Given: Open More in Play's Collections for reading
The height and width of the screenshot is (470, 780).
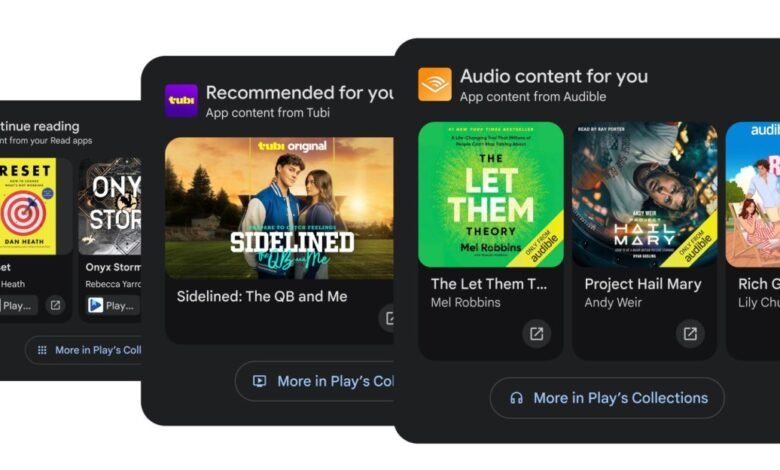Looking at the screenshot, I should (84, 350).
